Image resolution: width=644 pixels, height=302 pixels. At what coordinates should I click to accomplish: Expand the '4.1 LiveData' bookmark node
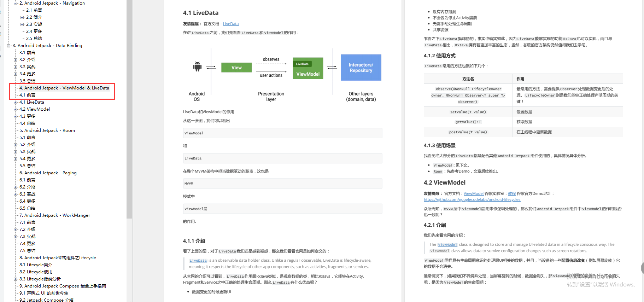(15, 102)
